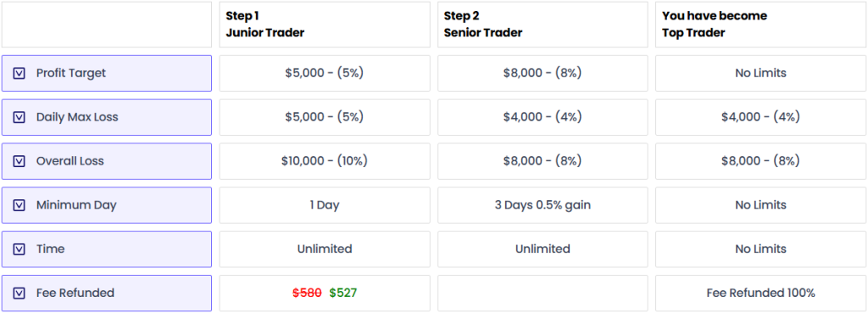Expand the Daily Max Loss row label
The image size is (868, 313).
107,117
